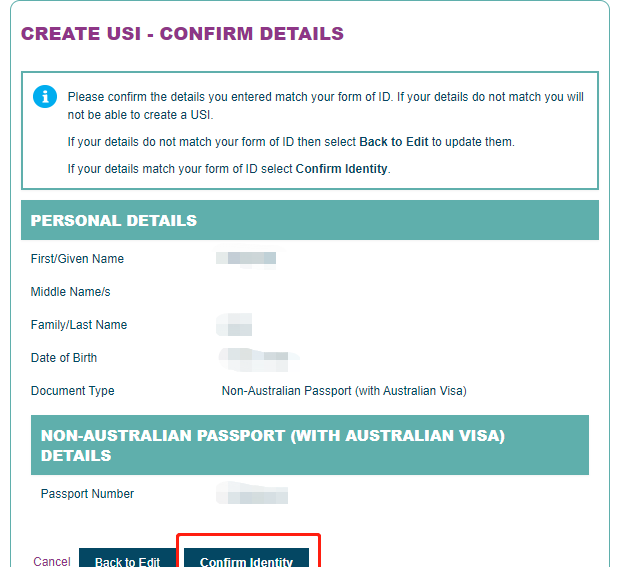Click the blurred Passport Number value

point(252,493)
